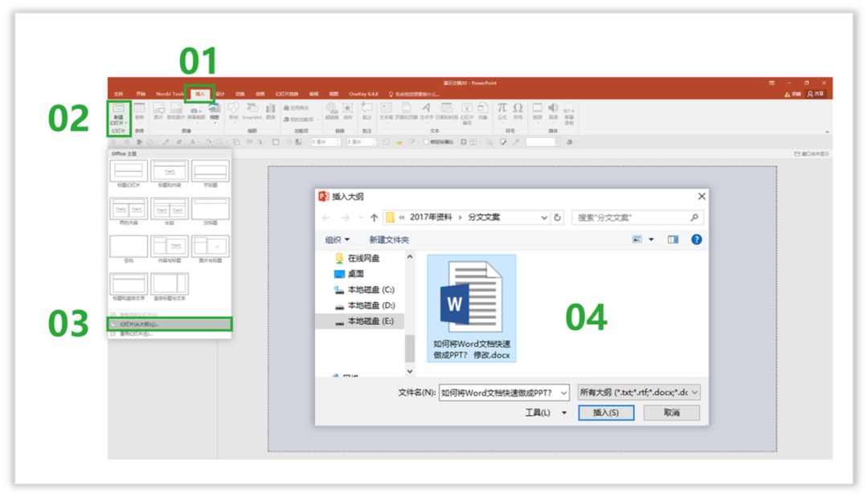Switch to the Home (开始) tab

click(141, 94)
